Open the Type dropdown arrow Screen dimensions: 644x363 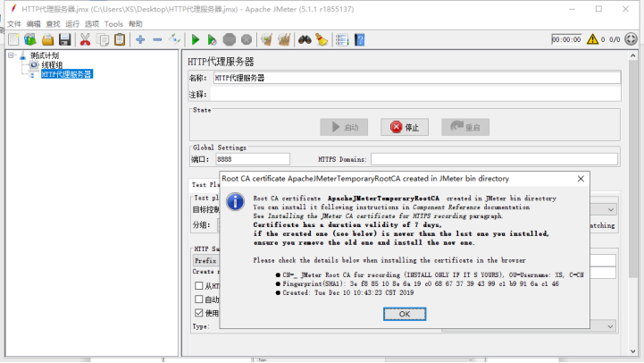610,326
